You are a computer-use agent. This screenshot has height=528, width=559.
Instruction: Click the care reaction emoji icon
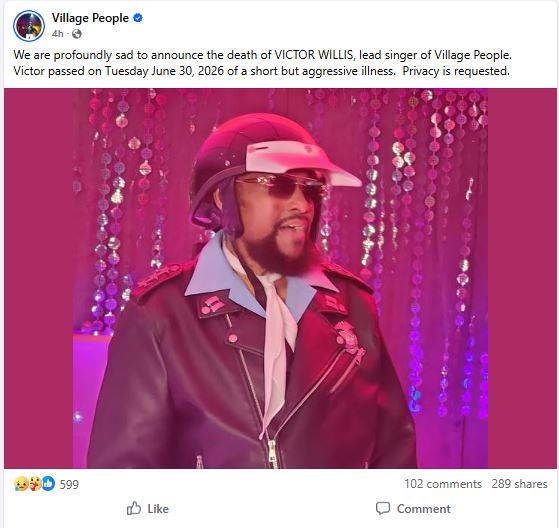35,483
